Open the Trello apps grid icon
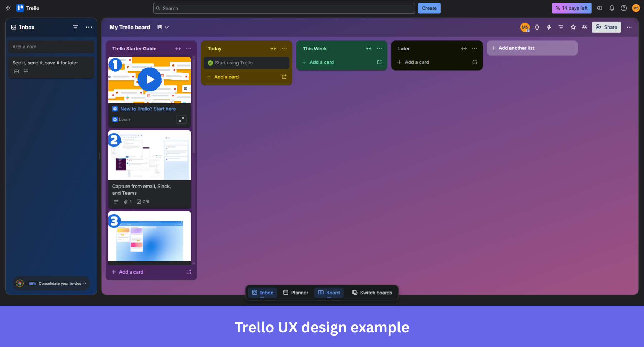Screen dimensions: 644x347 (x=8, y=8)
